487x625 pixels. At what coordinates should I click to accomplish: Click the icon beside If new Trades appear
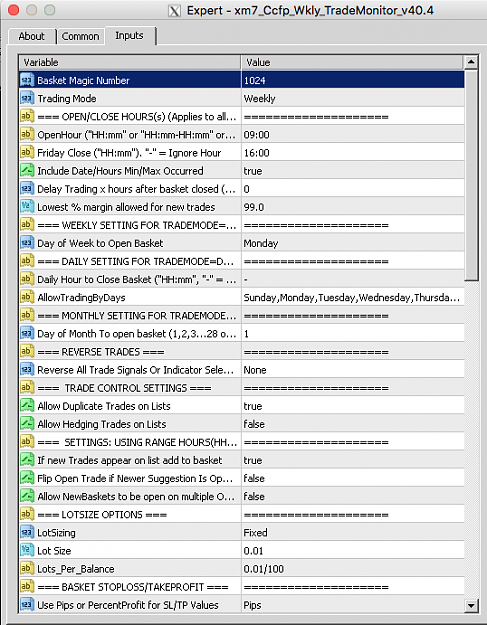[x=27, y=460]
